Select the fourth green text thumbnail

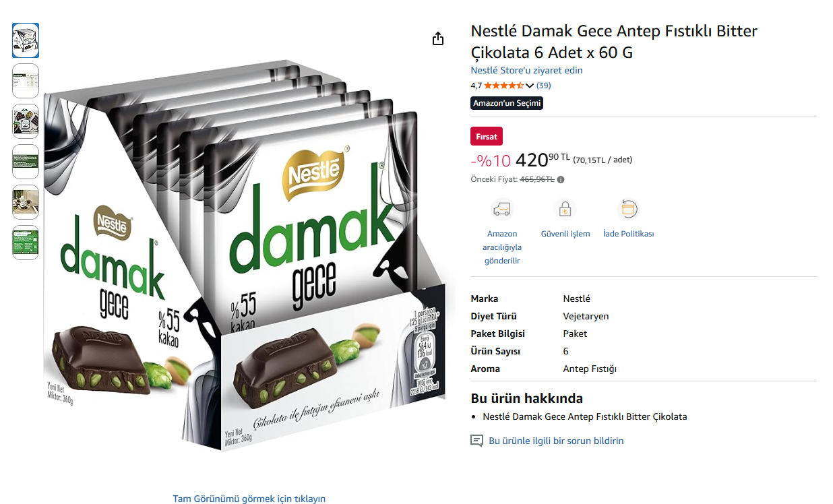pyautogui.click(x=26, y=162)
